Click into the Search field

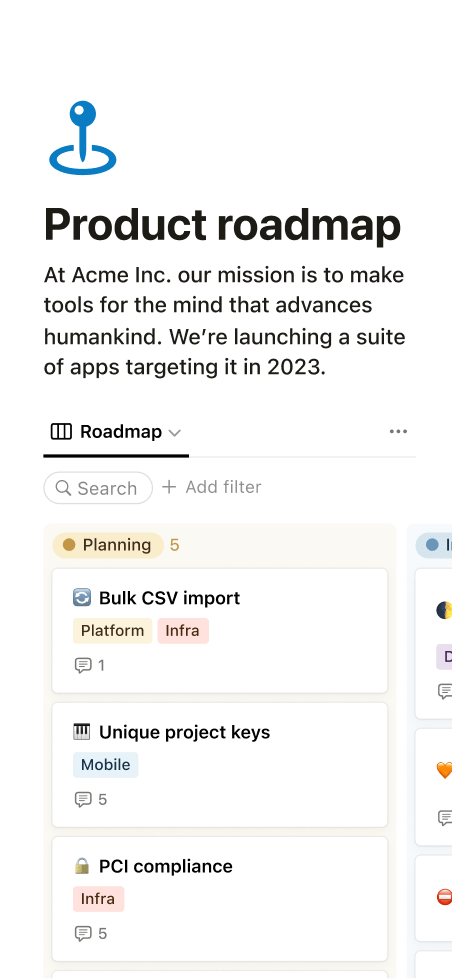coord(98,488)
